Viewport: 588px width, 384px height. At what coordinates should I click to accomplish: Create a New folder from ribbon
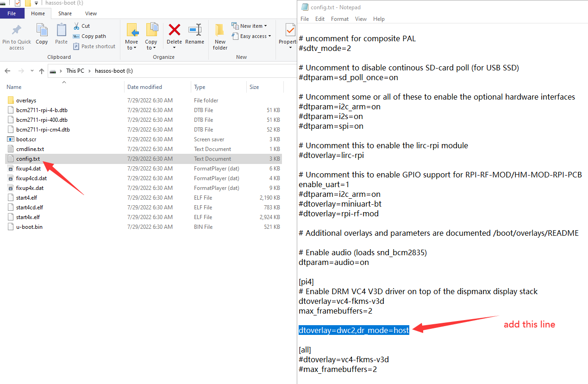click(220, 36)
